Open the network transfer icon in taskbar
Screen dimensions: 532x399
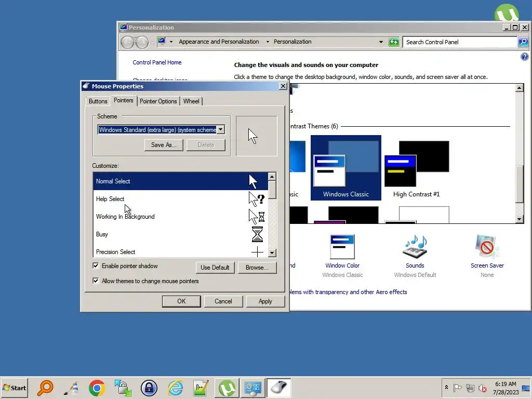coord(123,388)
